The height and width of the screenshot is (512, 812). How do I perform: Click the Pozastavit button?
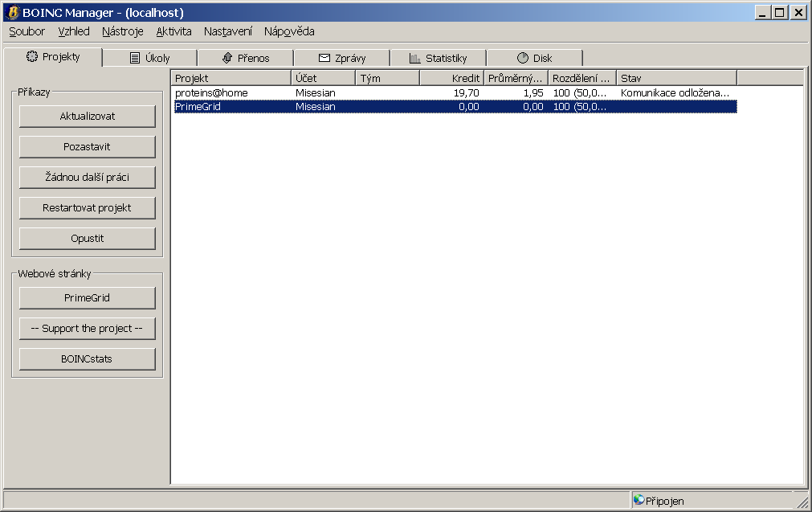(87, 146)
